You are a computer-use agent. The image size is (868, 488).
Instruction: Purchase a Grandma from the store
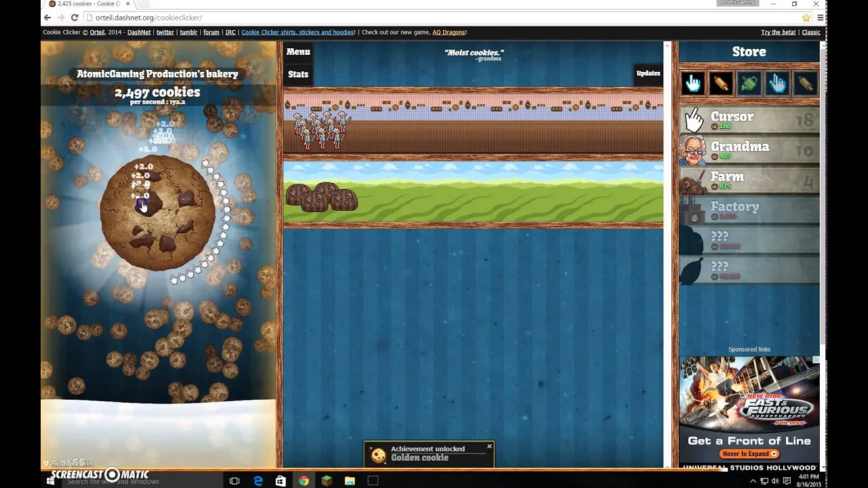pos(749,150)
